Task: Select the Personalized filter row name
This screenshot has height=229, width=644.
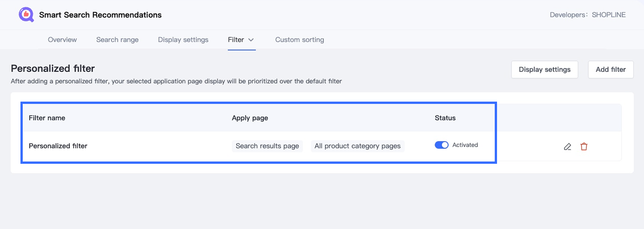Action: click(x=58, y=146)
